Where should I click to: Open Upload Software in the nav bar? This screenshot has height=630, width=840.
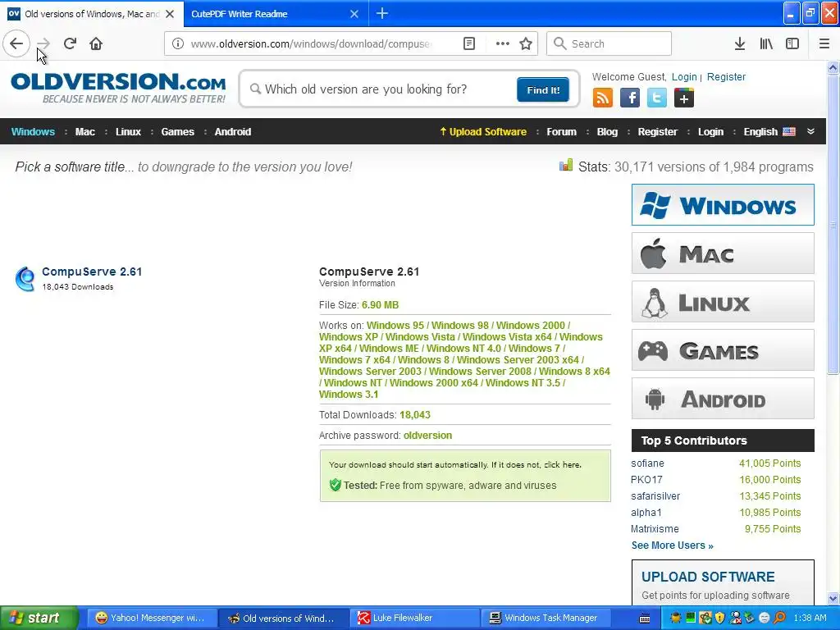(x=483, y=132)
